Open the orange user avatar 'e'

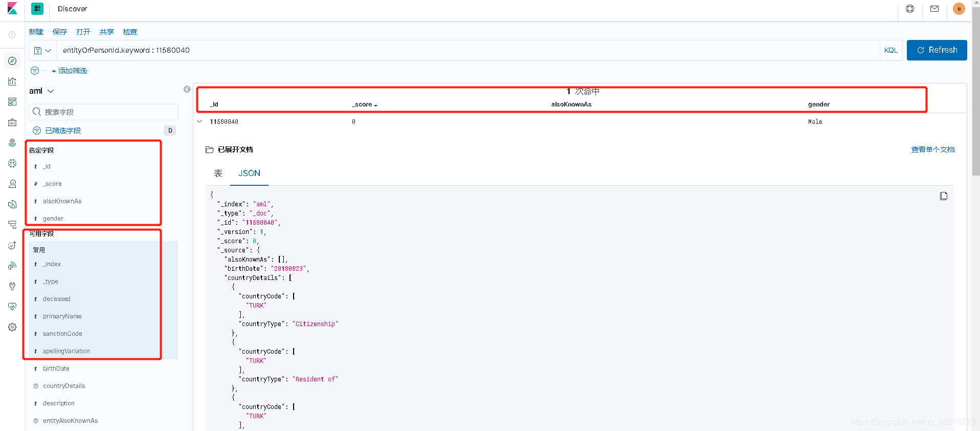tap(959, 9)
